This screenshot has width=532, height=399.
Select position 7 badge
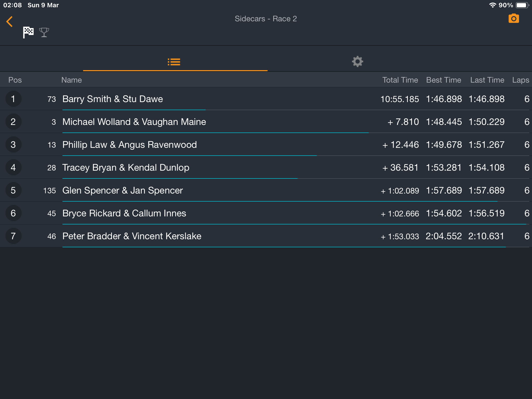13,236
